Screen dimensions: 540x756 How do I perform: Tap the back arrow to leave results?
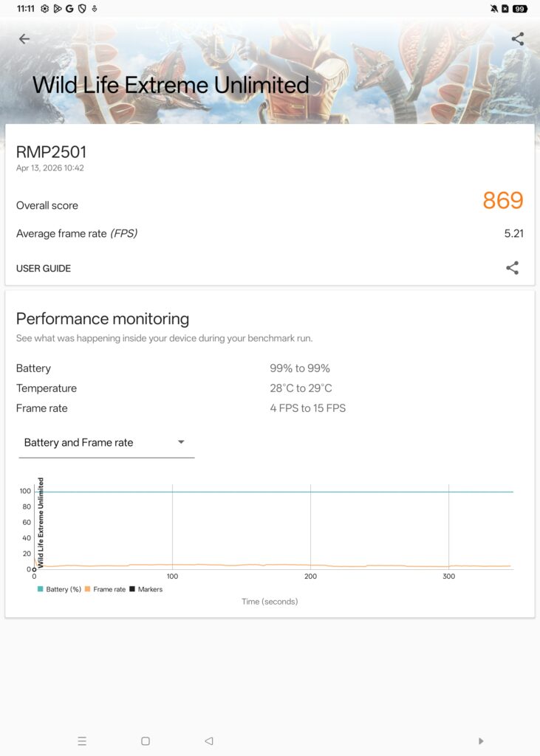coord(24,38)
